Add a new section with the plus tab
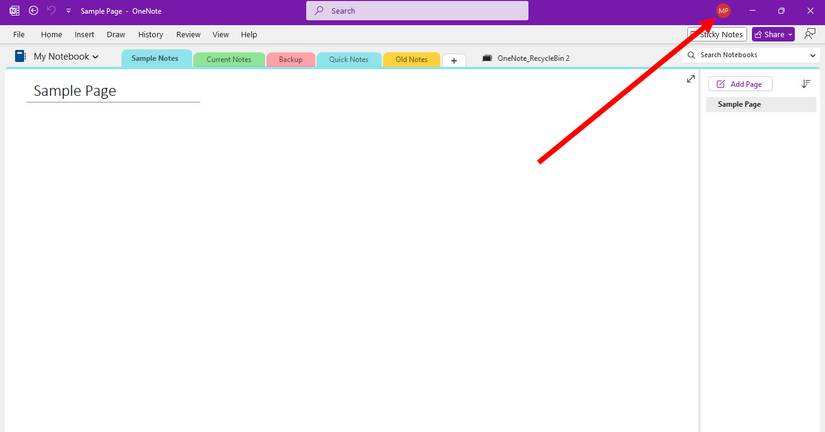 (x=454, y=61)
